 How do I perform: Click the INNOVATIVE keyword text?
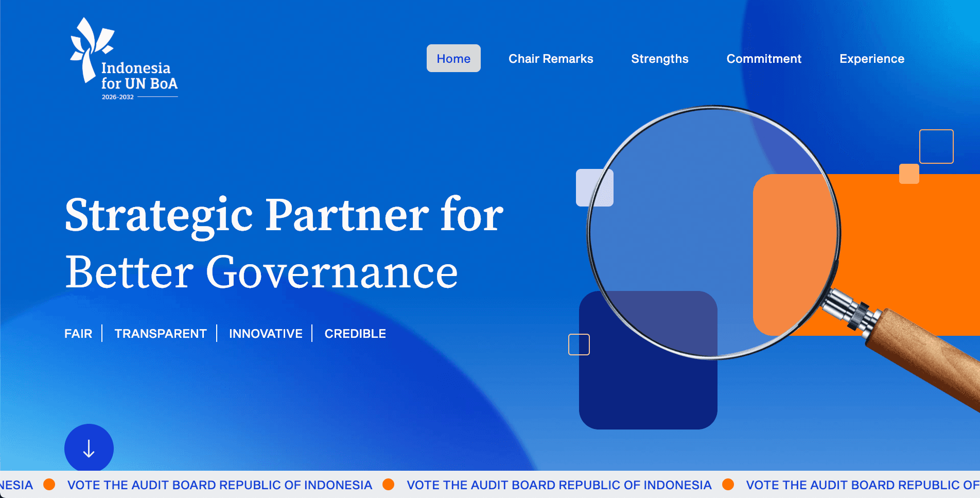(266, 334)
